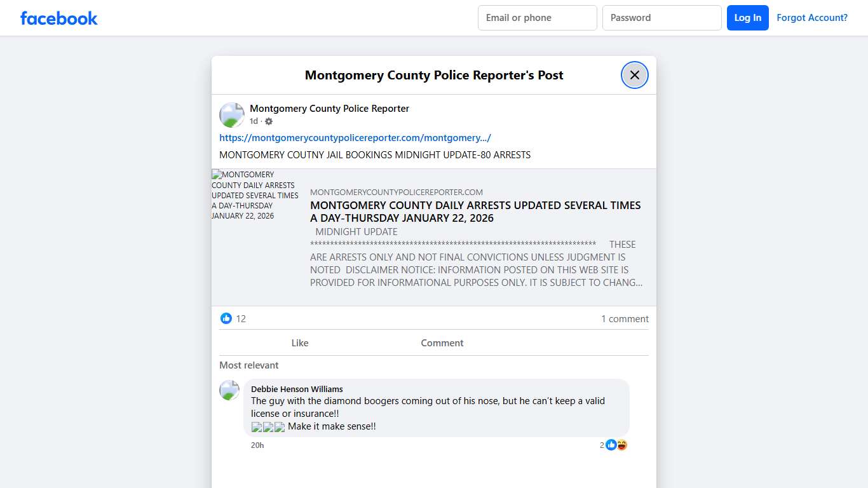This screenshot has height=488, width=868.
Task: Open Debbie Henson Williams profile avatar
Action: pos(229,390)
